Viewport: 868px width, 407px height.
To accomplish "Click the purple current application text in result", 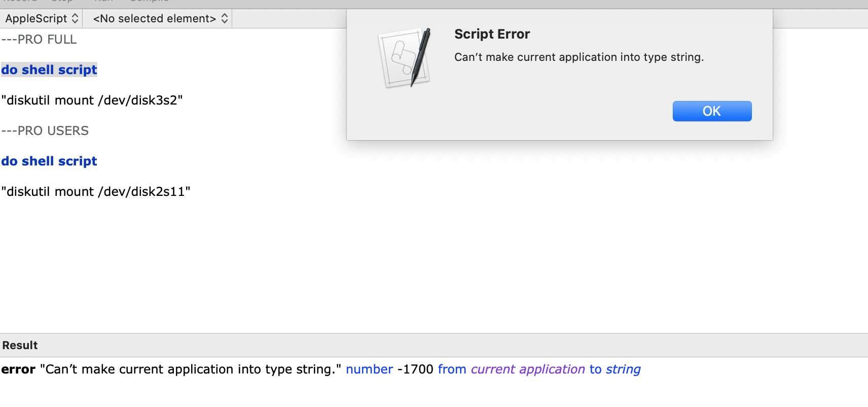I will tap(528, 369).
